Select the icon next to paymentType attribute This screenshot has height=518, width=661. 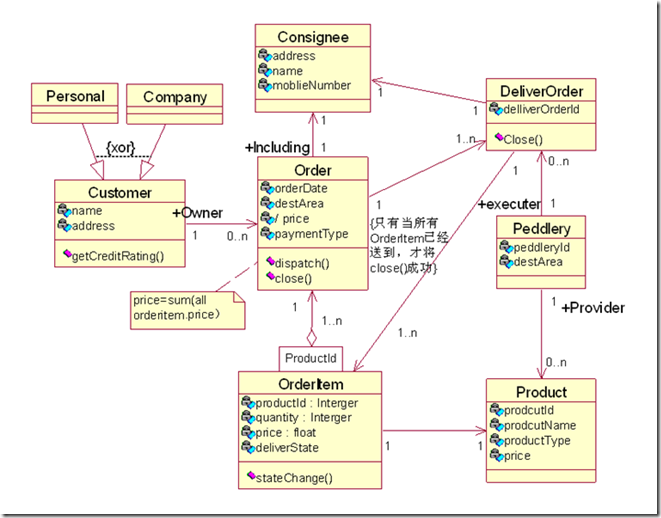pyautogui.click(x=267, y=233)
